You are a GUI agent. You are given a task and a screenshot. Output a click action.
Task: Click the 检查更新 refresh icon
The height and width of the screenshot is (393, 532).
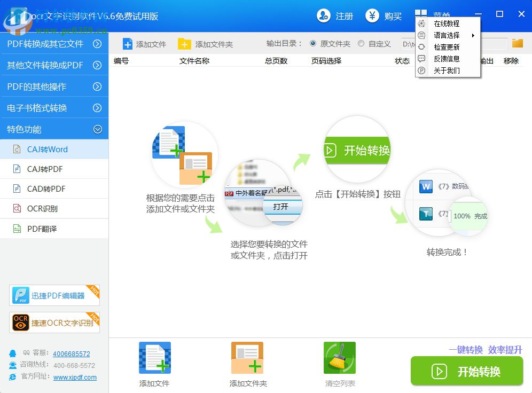coord(421,47)
